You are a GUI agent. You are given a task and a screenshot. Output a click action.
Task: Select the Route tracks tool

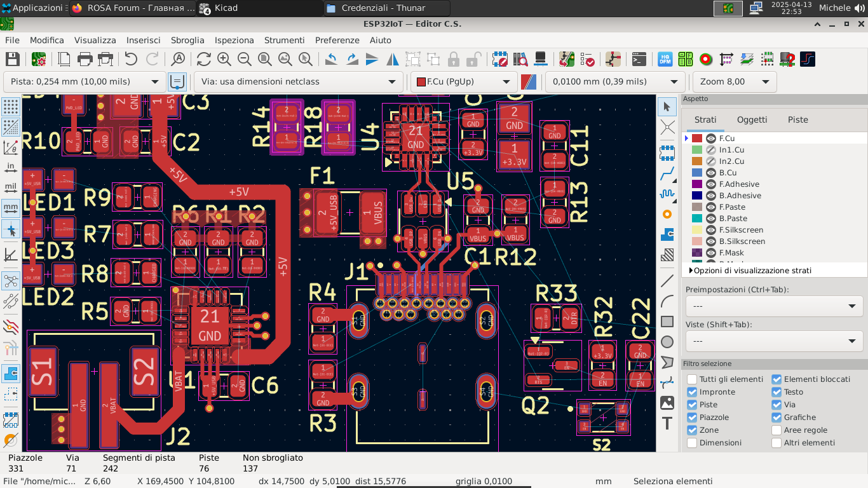667,173
